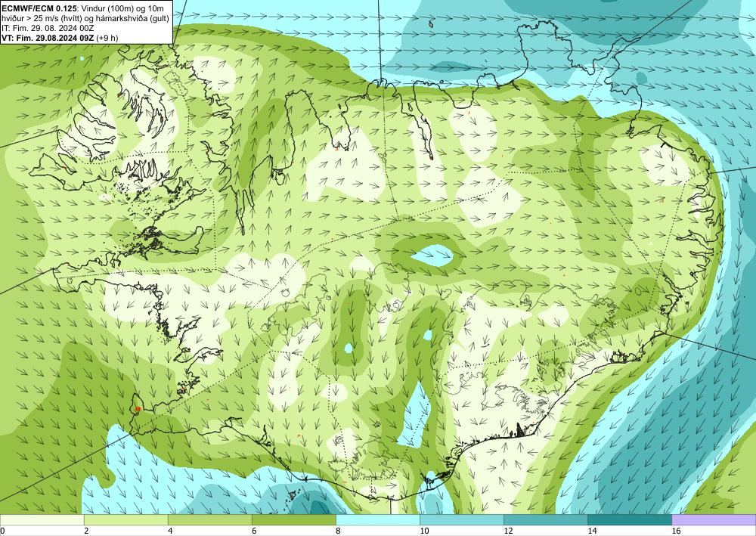Click the medium green 4–6 legend swatch
The height and width of the screenshot is (536, 756).
[209, 520]
